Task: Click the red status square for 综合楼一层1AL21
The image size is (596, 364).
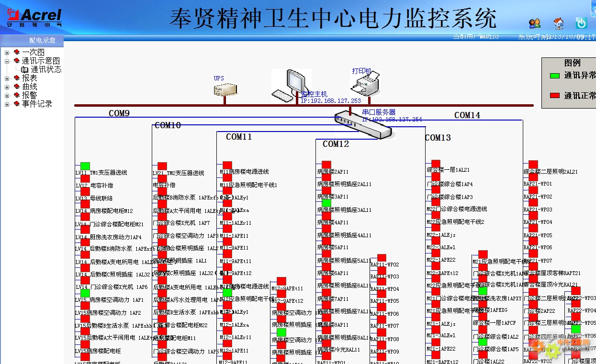Action: 436,164
